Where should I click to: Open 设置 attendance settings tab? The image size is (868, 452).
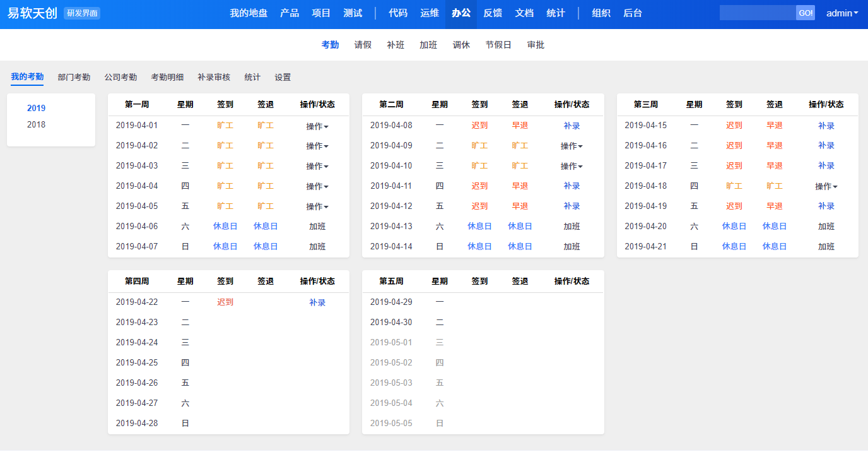[283, 77]
